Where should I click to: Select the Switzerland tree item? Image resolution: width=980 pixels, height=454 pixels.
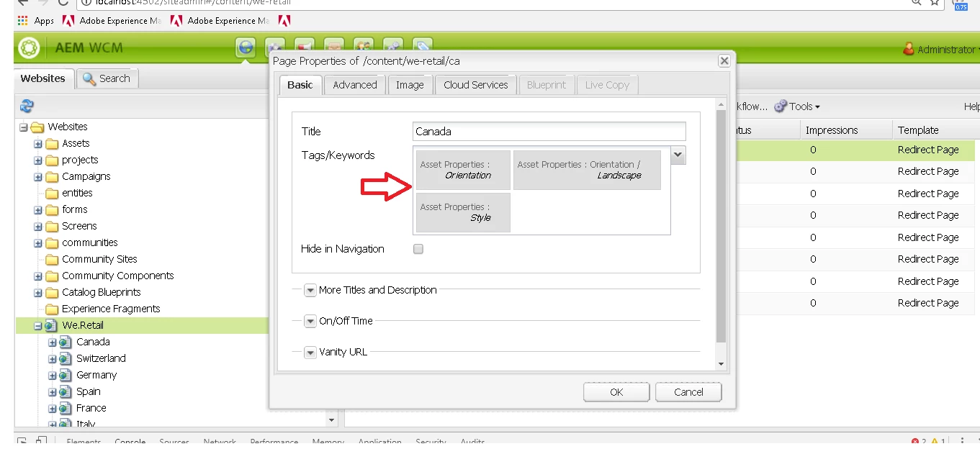101,359
